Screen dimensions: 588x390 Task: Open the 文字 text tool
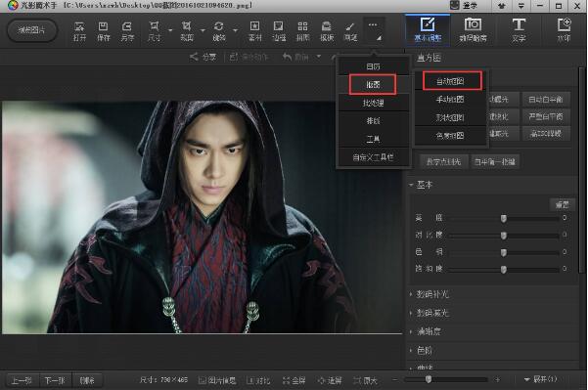tap(519, 30)
